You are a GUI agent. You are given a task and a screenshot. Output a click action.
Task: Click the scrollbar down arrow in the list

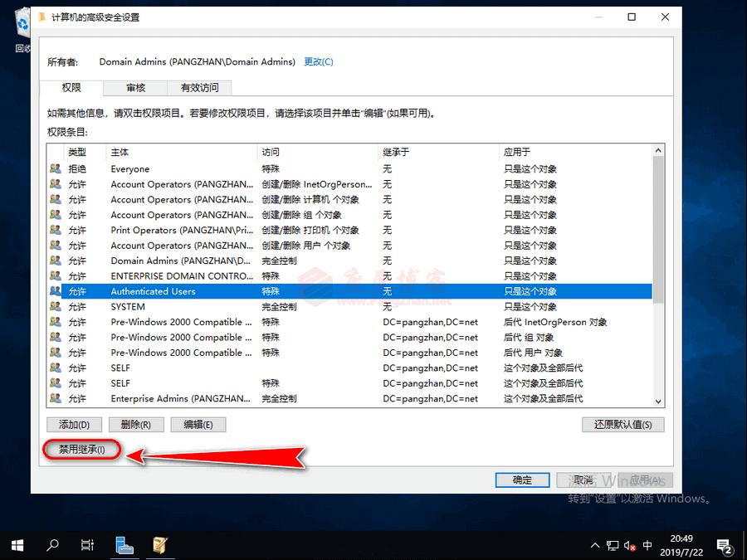658,402
